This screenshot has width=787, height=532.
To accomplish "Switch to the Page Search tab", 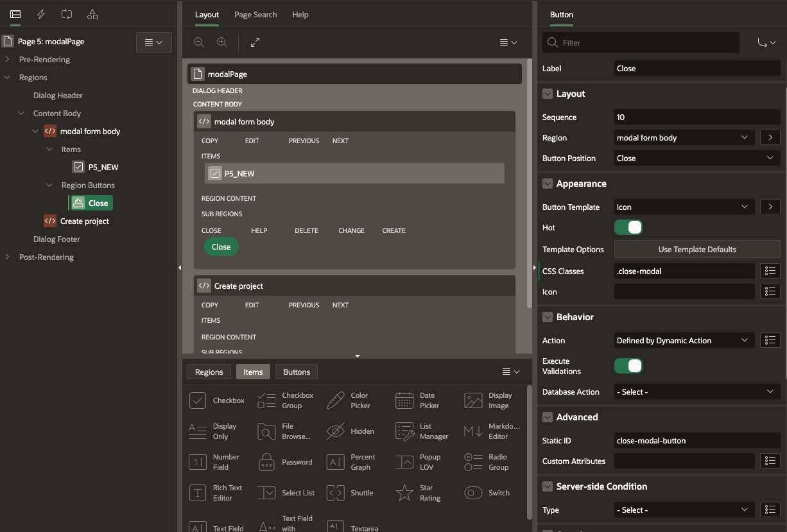I will [x=255, y=14].
